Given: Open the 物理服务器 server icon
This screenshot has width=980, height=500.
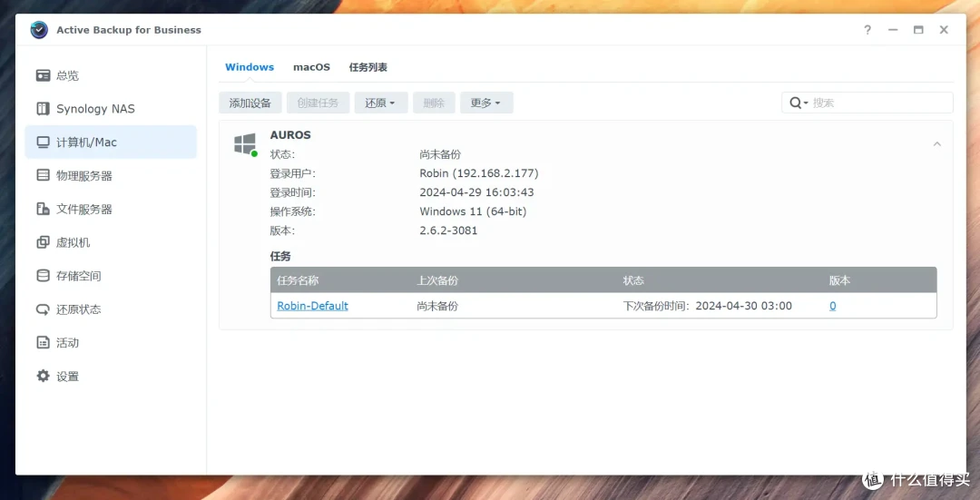Looking at the screenshot, I should tap(43, 176).
